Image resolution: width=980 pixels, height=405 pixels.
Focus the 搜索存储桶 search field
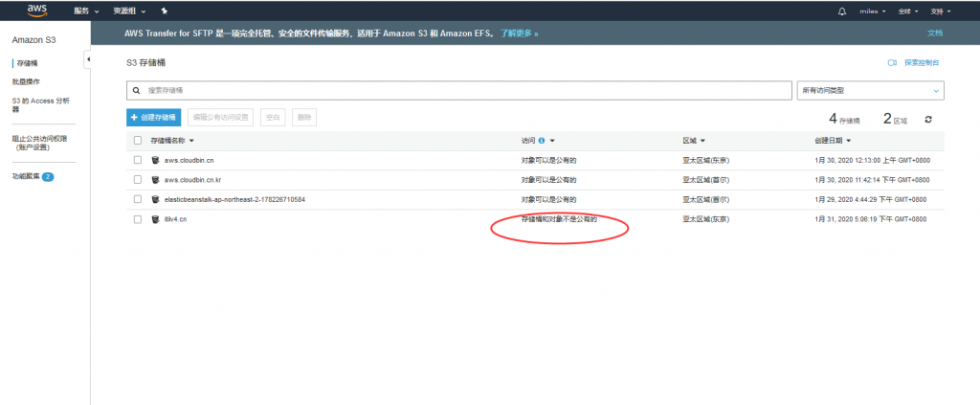[459, 91]
